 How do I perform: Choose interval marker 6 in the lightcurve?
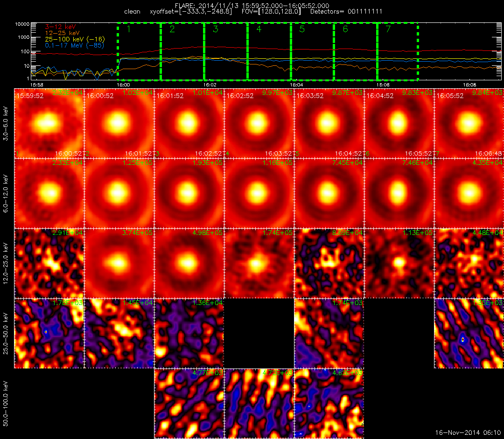pyautogui.click(x=345, y=29)
